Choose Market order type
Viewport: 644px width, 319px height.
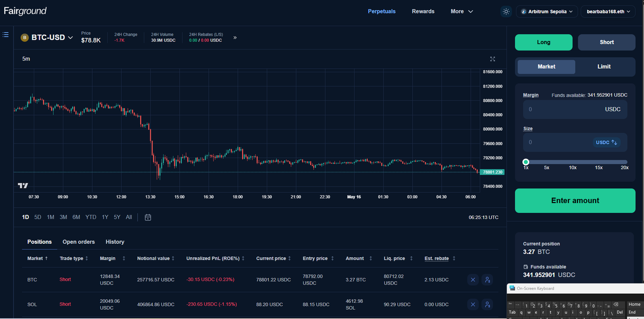(x=546, y=67)
